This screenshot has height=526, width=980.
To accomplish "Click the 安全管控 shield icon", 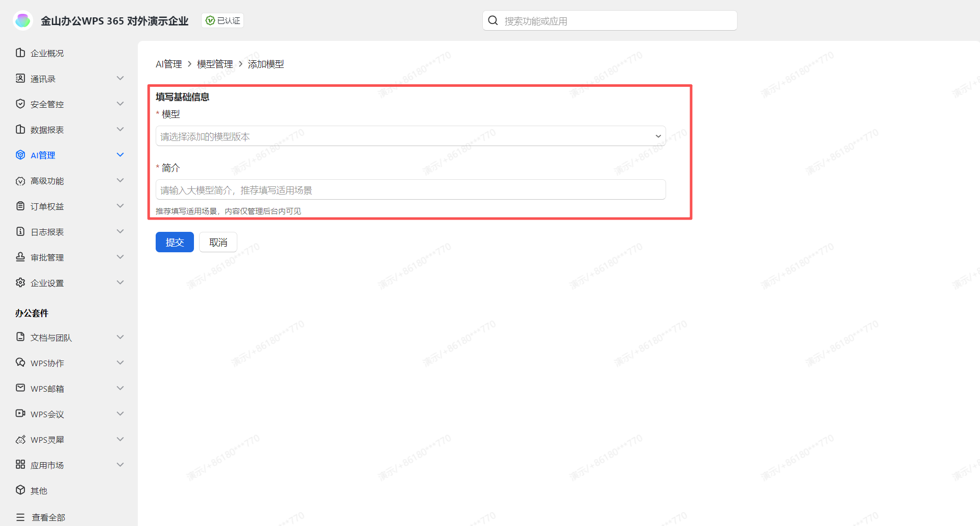I will tap(20, 104).
